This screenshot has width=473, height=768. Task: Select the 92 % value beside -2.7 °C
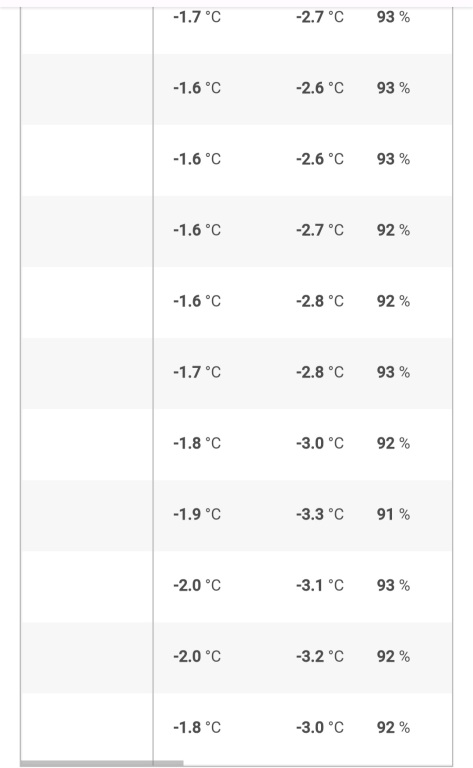click(393, 230)
